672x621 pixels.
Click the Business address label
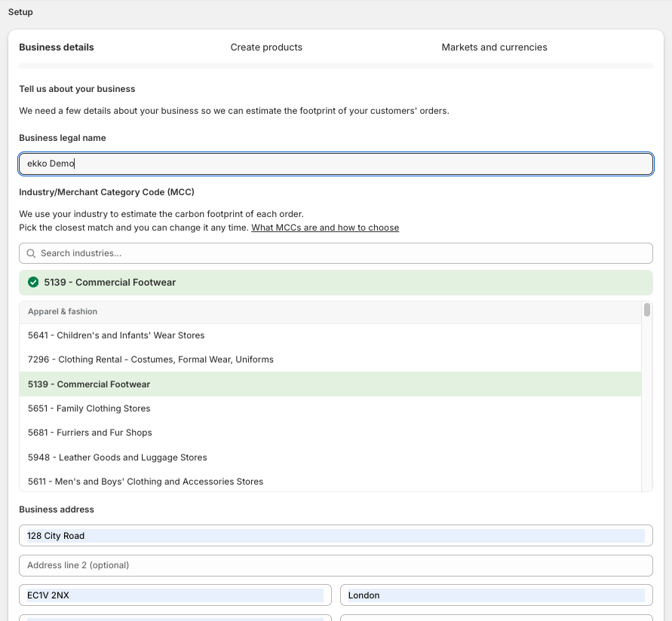(x=56, y=509)
